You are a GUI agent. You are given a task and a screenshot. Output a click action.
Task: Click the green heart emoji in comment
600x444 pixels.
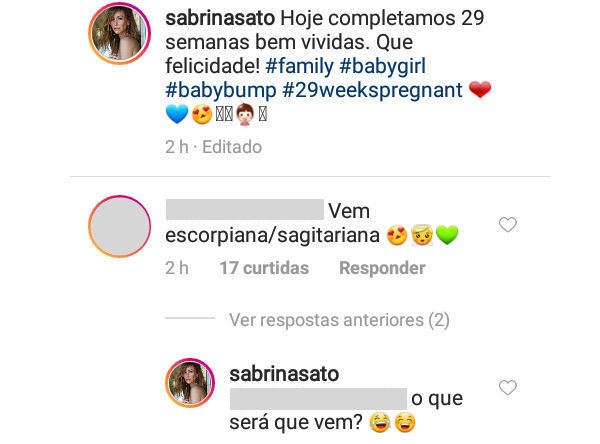pos(447,235)
